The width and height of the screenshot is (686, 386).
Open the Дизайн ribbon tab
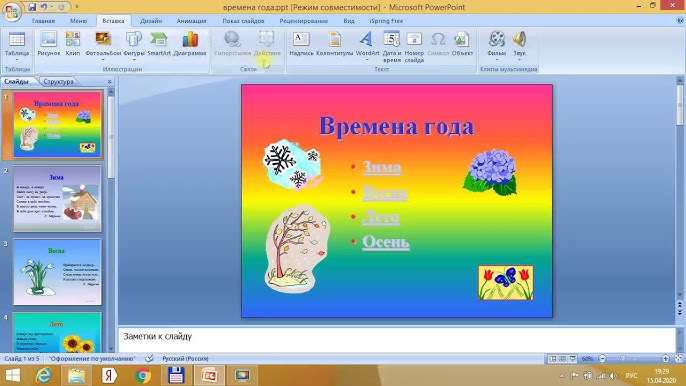coord(151,21)
